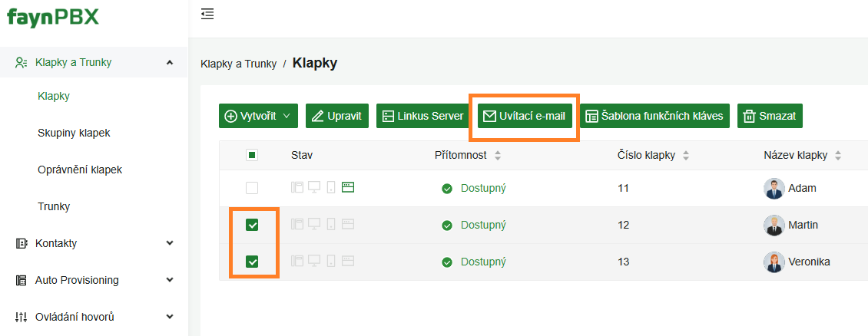Image resolution: width=868 pixels, height=336 pixels.
Task: Click the mobile status icon in Martin's row
Action: coord(331,224)
